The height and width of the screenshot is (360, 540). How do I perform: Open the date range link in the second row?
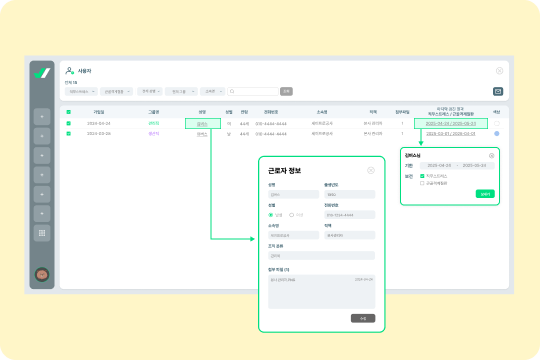point(451,134)
